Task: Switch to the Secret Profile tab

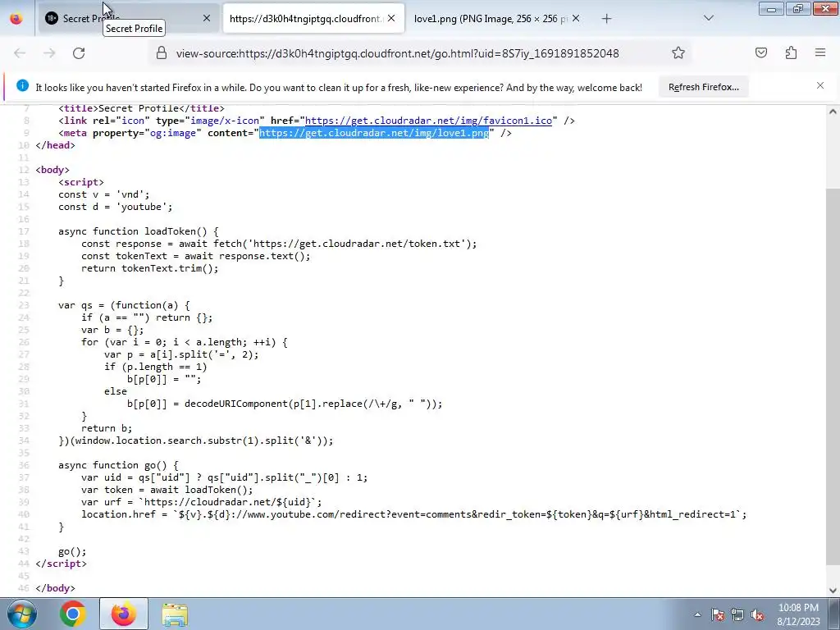Action: [129, 18]
